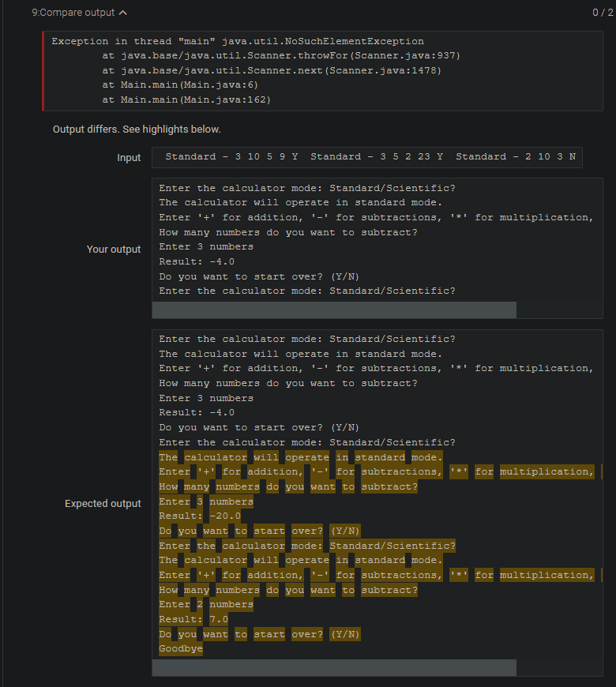Click the 'Your output' label

(113, 249)
